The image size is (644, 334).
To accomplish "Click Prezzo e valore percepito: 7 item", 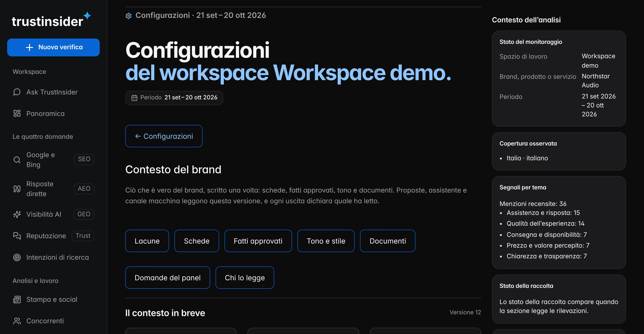I will [548, 245].
